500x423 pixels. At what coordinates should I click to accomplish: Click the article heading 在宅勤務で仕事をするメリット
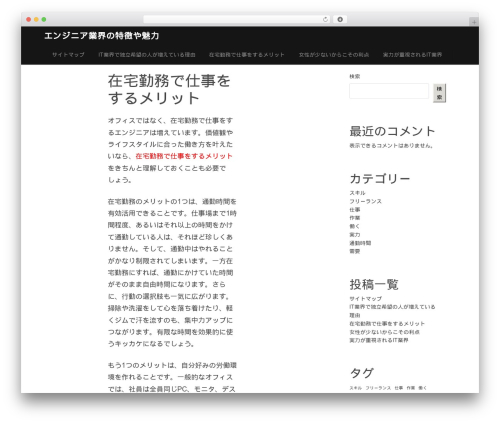(x=169, y=89)
